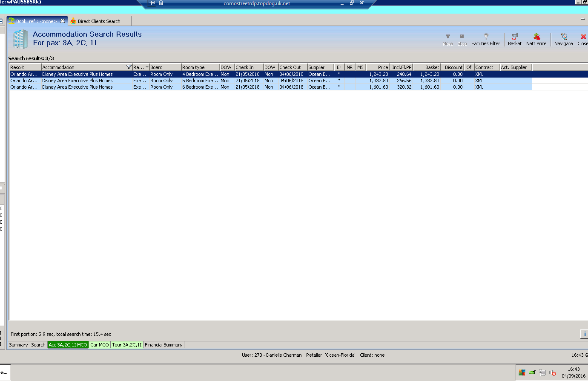This screenshot has width=588, height=381.
Task: Click the 'Client: none' status text
Action: pos(372,355)
